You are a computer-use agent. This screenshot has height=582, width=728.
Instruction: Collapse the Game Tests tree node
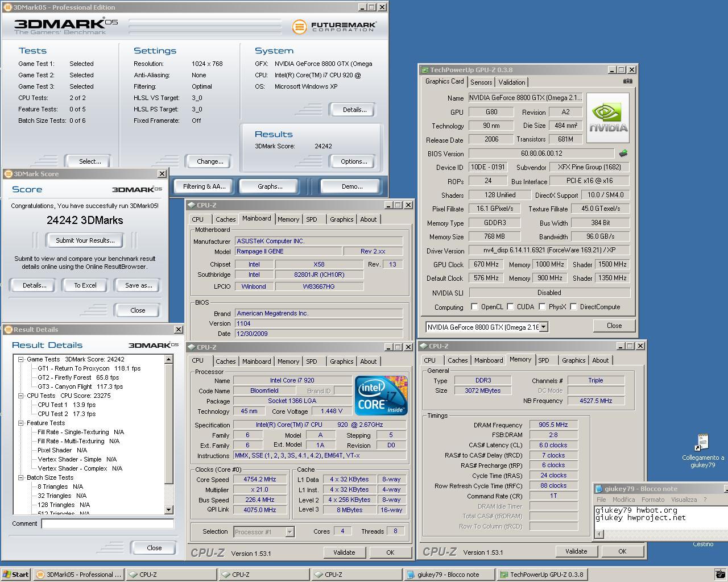click(x=21, y=359)
